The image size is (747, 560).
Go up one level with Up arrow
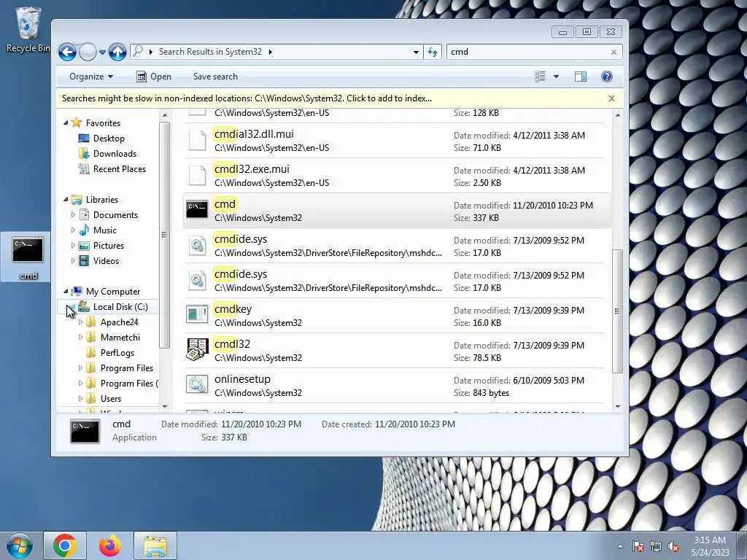(x=117, y=52)
